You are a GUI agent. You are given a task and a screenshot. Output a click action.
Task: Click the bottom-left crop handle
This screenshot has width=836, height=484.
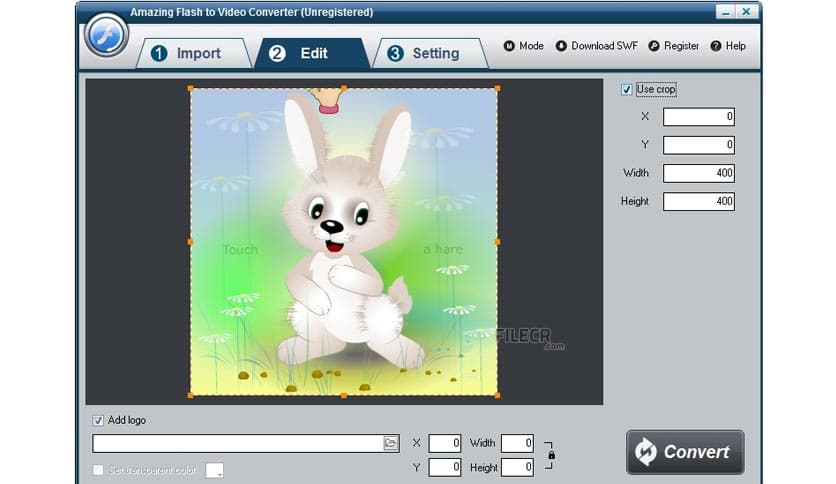(x=190, y=396)
